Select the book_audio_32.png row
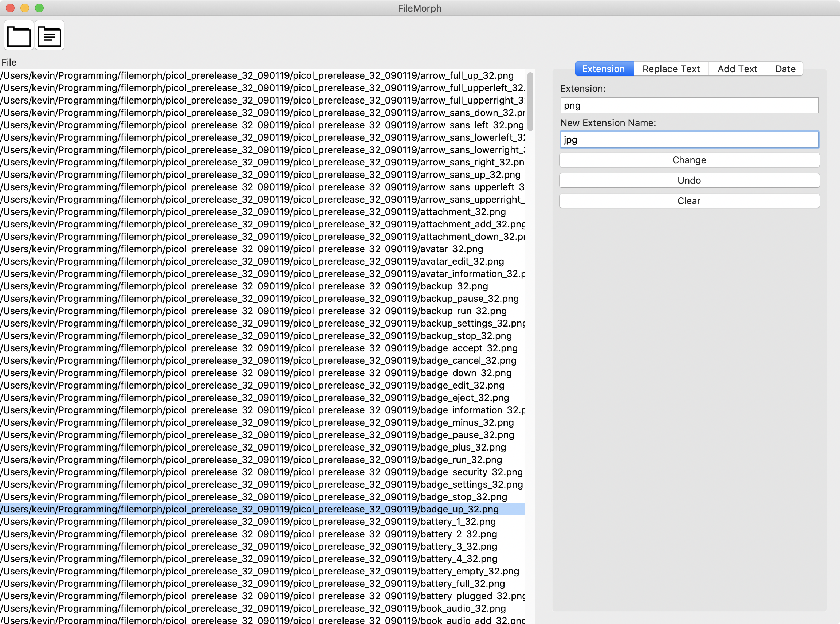Image resolution: width=840 pixels, height=624 pixels. (x=262, y=609)
